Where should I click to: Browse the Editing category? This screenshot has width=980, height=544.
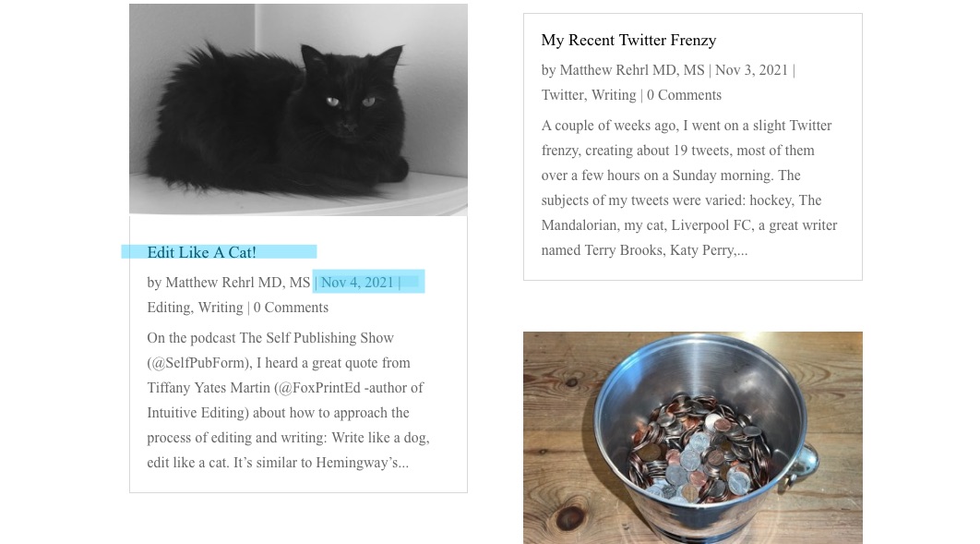point(168,308)
